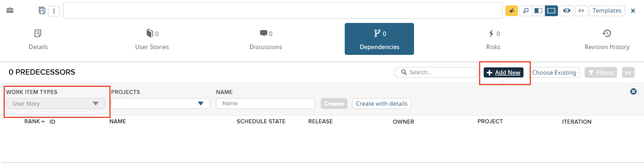The image size is (644, 166).
Task: Click the pop-out window icon
Action: [526, 11]
